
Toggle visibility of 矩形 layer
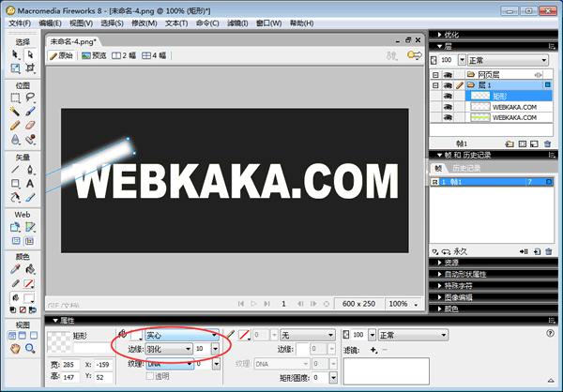[449, 96]
